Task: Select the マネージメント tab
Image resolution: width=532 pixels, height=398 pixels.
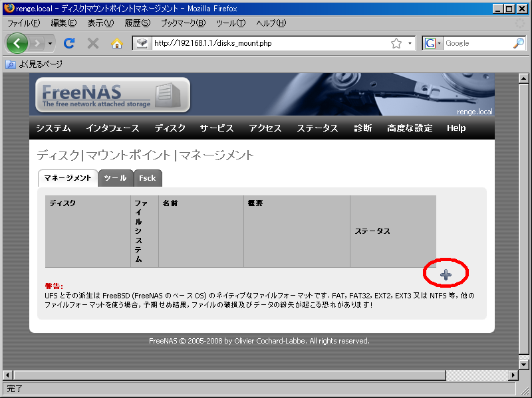Action: (68, 178)
